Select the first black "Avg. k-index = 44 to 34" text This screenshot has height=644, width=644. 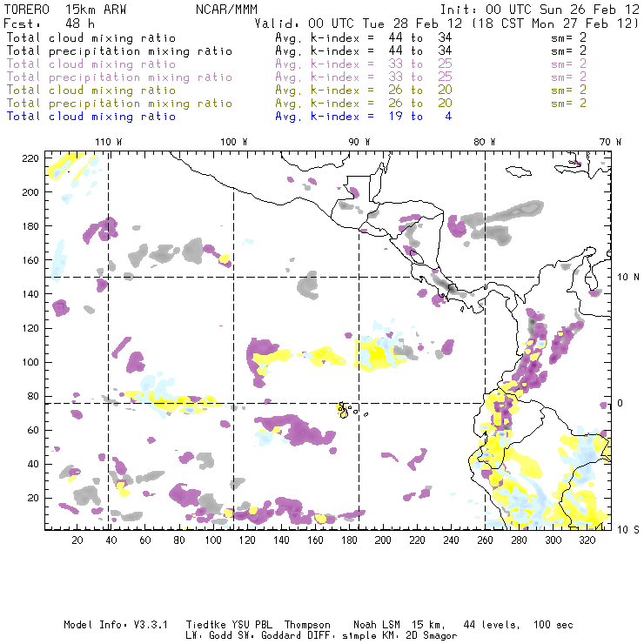point(364,38)
